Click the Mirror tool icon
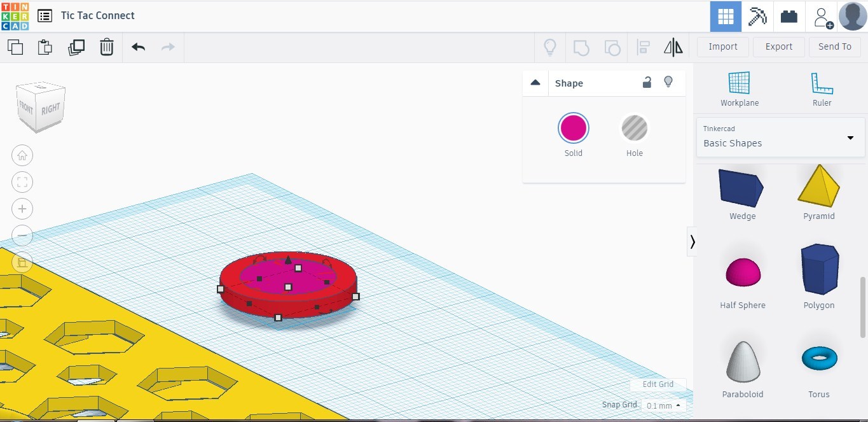This screenshot has width=868, height=422. [x=673, y=47]
